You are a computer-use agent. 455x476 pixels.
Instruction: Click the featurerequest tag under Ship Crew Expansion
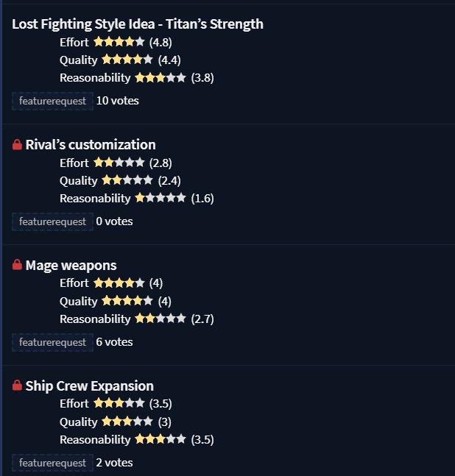52,463
